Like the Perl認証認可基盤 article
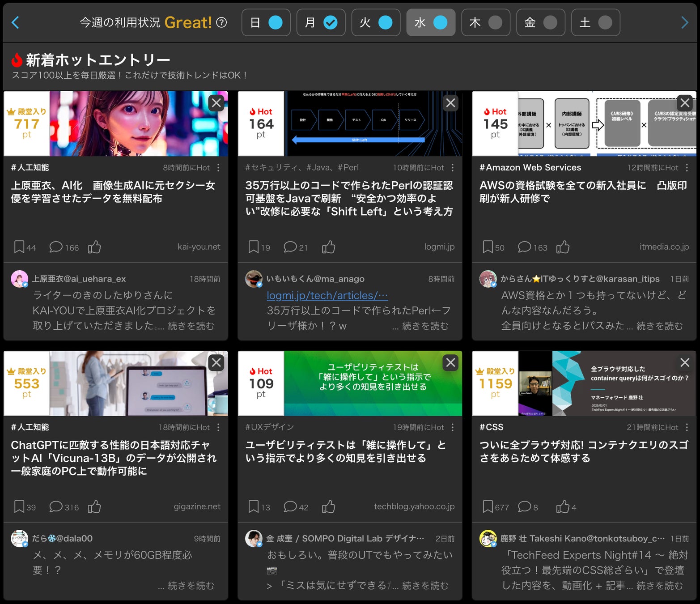Viewport: 700px width, 604px height. coord(329,247)
